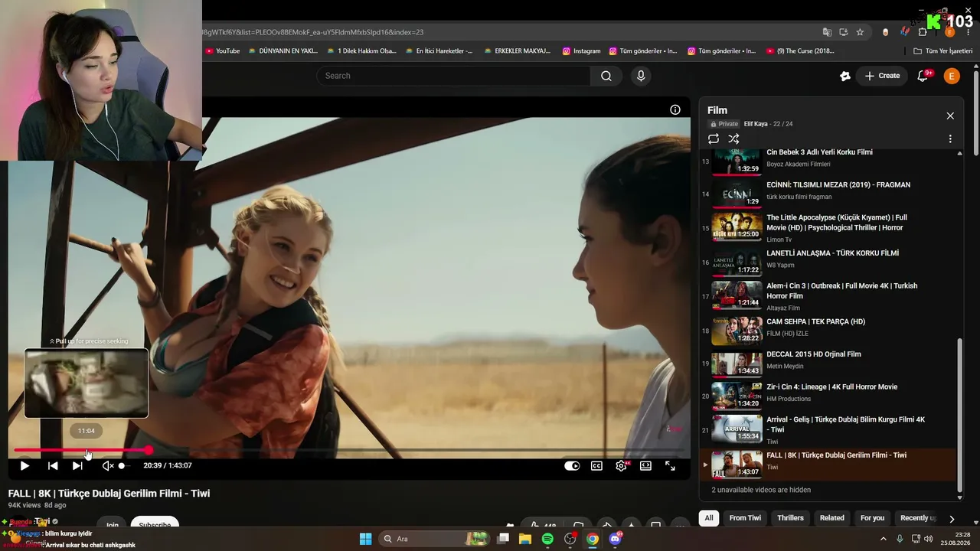Open the video info card icon
The height and width of the screenshot is (551, 980).
675,109
